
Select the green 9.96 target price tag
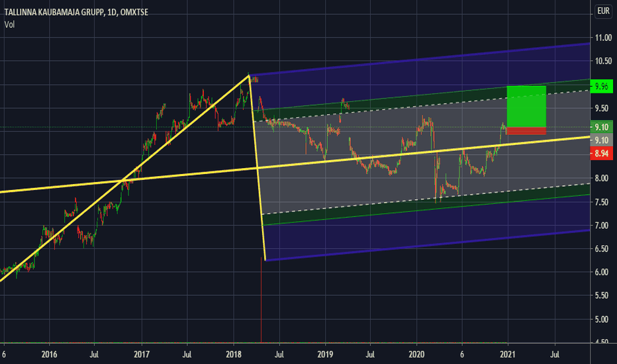602,86
